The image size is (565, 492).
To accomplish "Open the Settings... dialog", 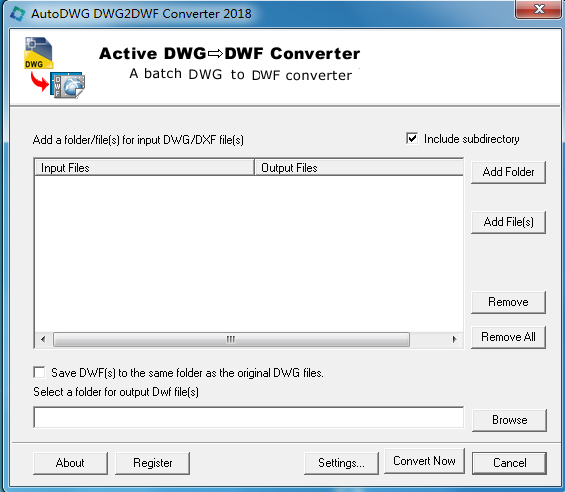I will tap(341, 463).
